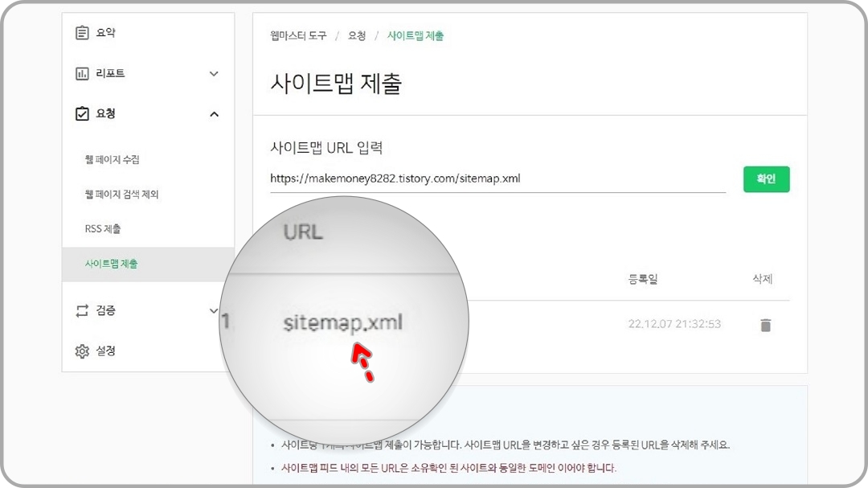Screen dimensions: 868x488
Task: Expand the 검증 section chevron
Action: (x=214, y=311)
